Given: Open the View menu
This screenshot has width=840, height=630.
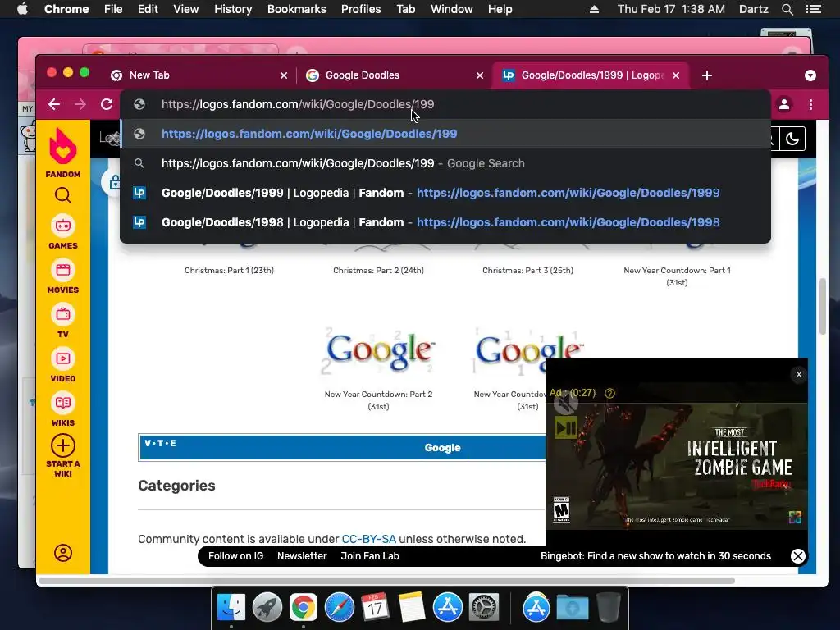Looking at the screenshot, I should (186, 9).
